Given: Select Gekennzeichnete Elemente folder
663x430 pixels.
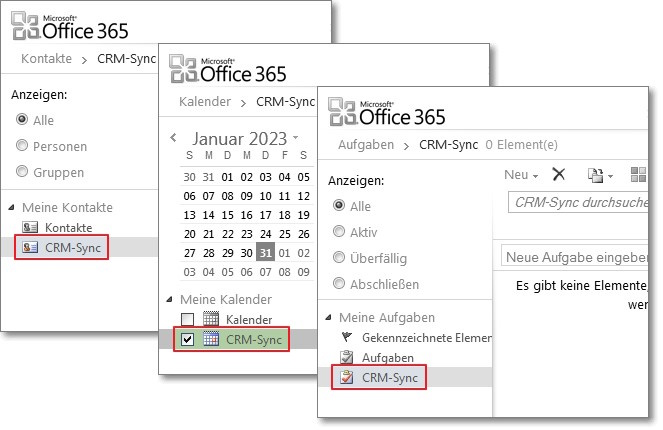Looking at the screenshot, I should pyautogui.click(x=427, y=337).
